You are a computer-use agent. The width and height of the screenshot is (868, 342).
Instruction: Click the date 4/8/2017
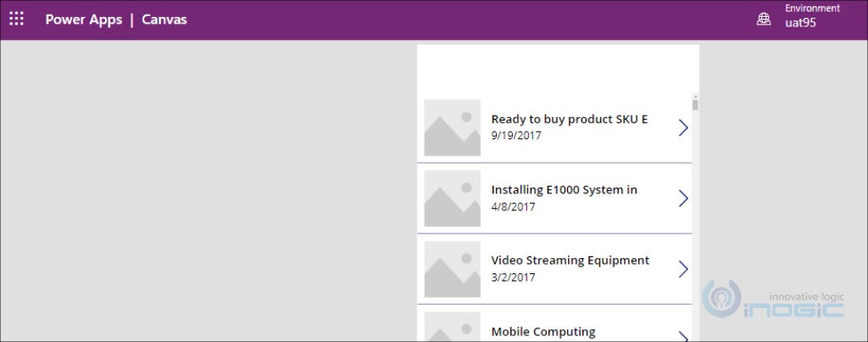(513, 207)
